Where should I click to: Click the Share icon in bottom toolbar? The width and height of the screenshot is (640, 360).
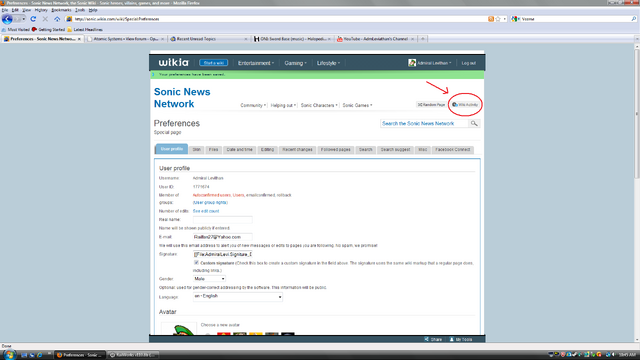[433, 339]
